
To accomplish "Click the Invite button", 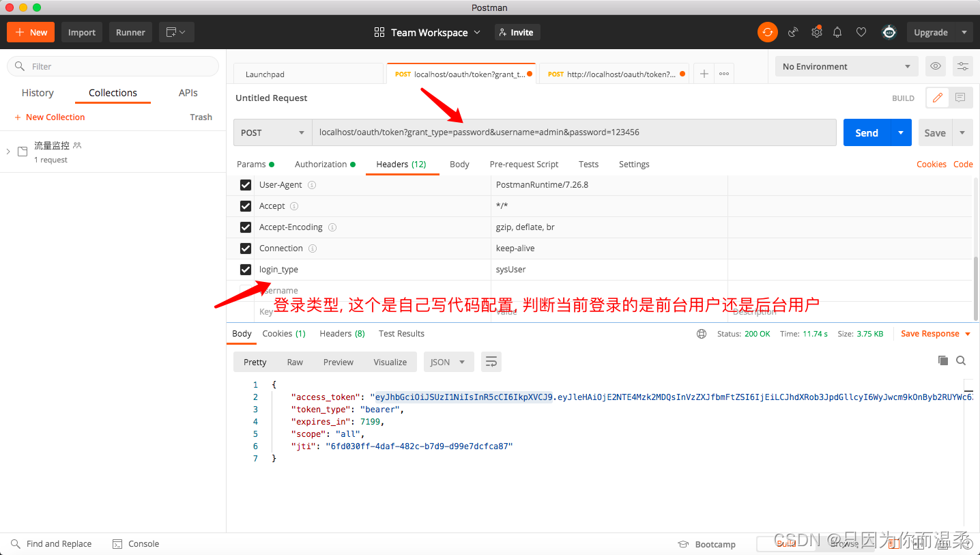I will [517, 32].
